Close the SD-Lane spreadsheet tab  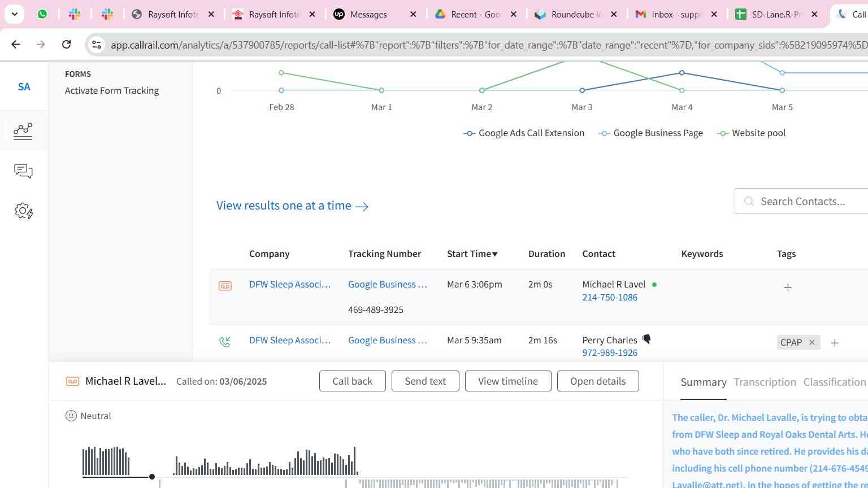(x=814, y=14)
